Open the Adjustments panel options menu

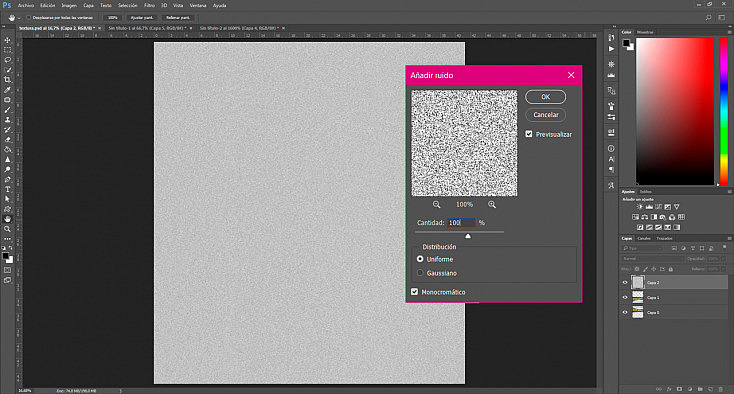[729, 191]
